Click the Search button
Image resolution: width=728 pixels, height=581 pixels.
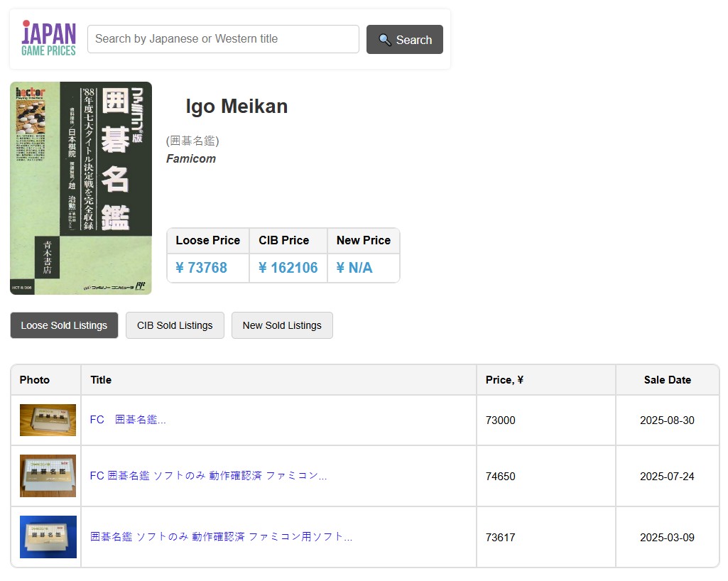[404, 40]
